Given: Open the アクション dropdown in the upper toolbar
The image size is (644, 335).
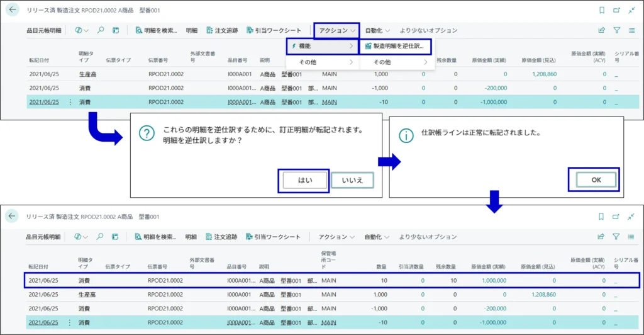Looking at the screenshot, I should (x=337, y=30).
